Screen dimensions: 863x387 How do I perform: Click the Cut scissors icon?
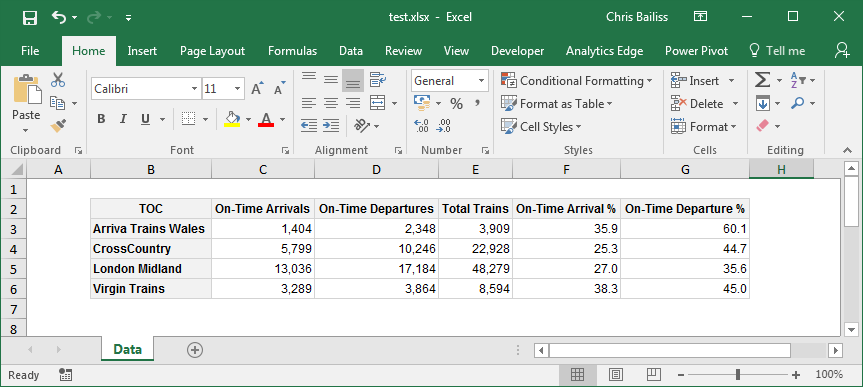click(x=58, y=80)
